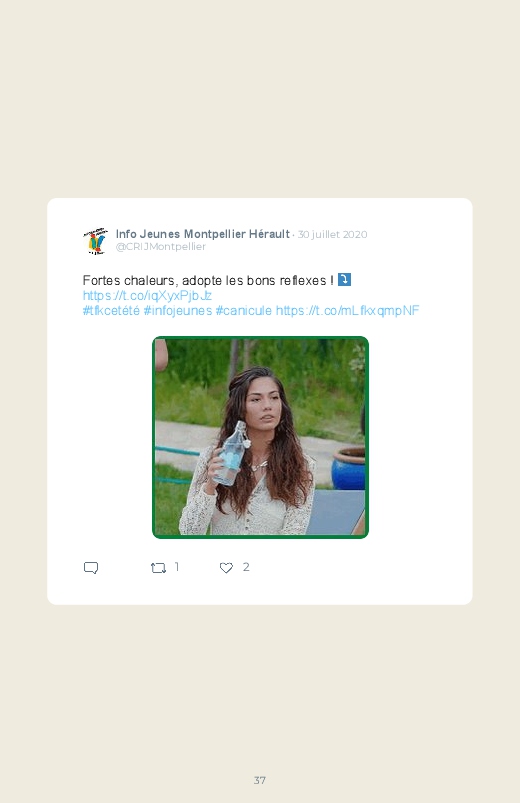The width and height of the screenshot is (520, 803).
Task: Open the t.co/mLfkxqmpNF link
Action: coord(347,310)
